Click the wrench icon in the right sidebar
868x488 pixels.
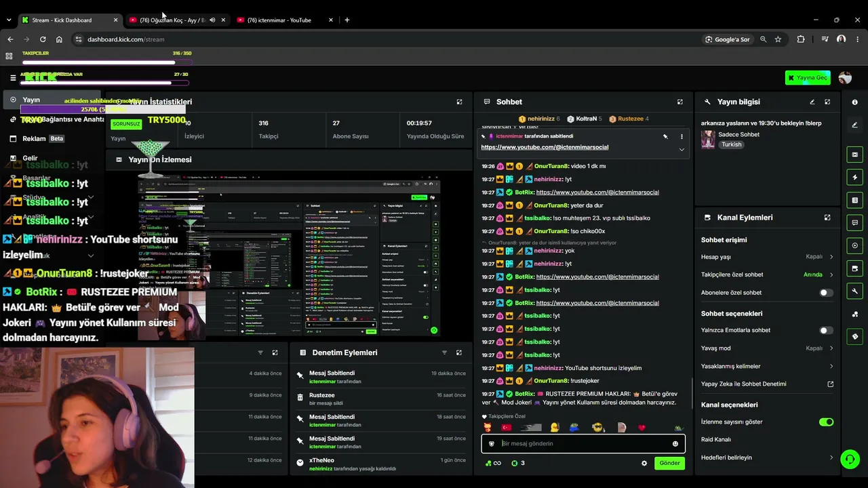(854, 291)
